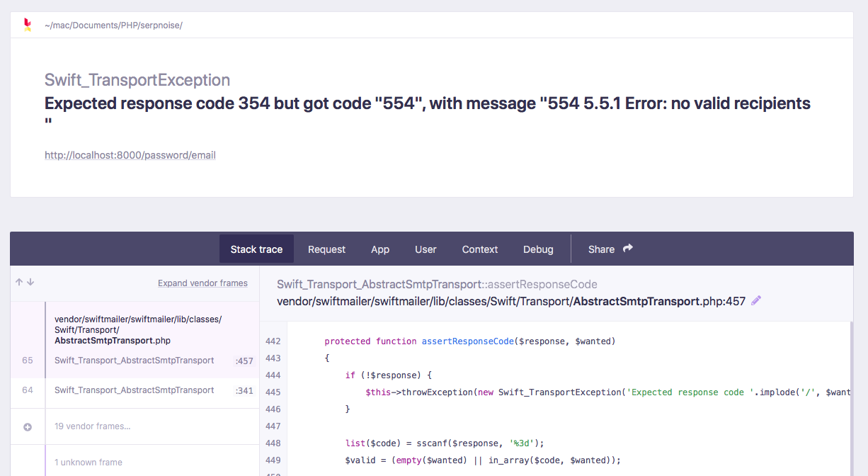Click the Share button
The image size is (868, 476).
pos(610,249)
